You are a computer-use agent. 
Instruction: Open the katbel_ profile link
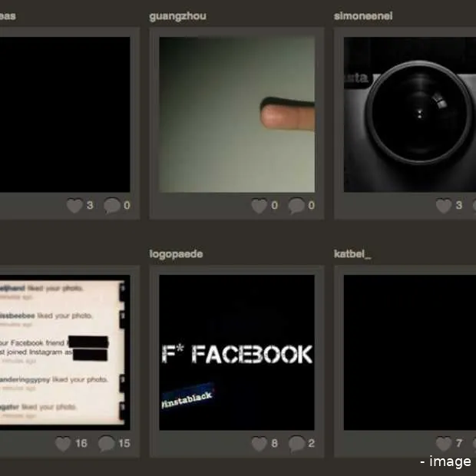(x=353, y=253)
